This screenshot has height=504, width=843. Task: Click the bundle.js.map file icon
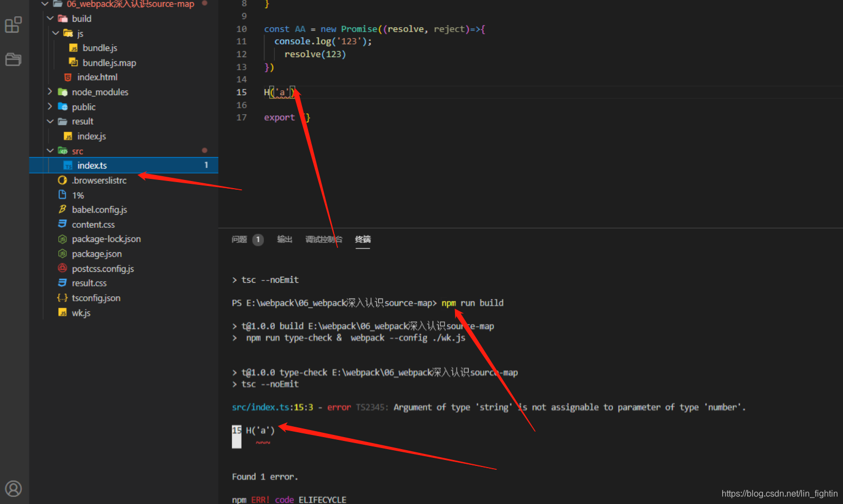[73, 63]
